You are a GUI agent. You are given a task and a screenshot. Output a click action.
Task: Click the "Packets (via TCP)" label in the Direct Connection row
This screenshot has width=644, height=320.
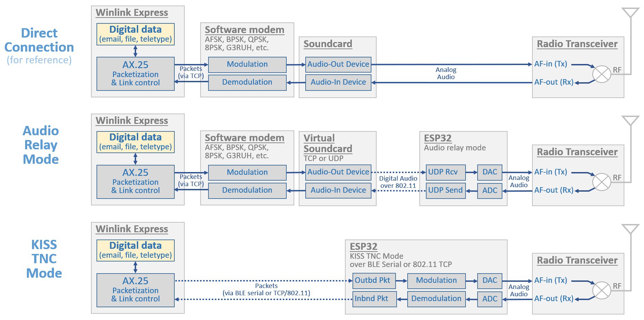[x=191, y=72]
